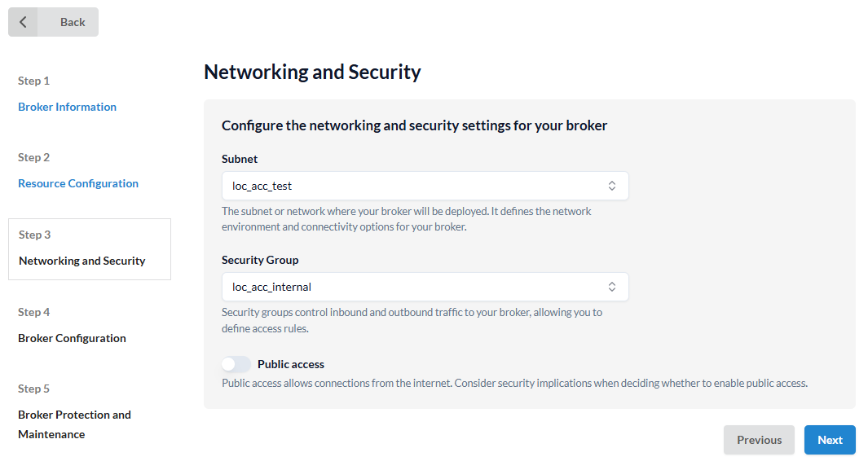
Task: Open the Resource Configuration step
Action: pyautogui.click(x=78, y=183)
